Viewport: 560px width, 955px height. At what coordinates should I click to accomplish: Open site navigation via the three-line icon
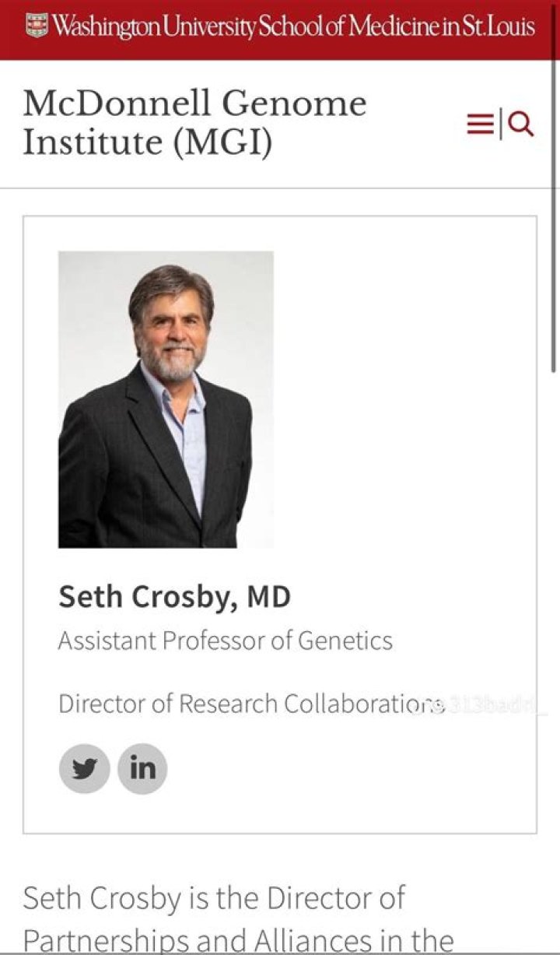coord(481,124)
